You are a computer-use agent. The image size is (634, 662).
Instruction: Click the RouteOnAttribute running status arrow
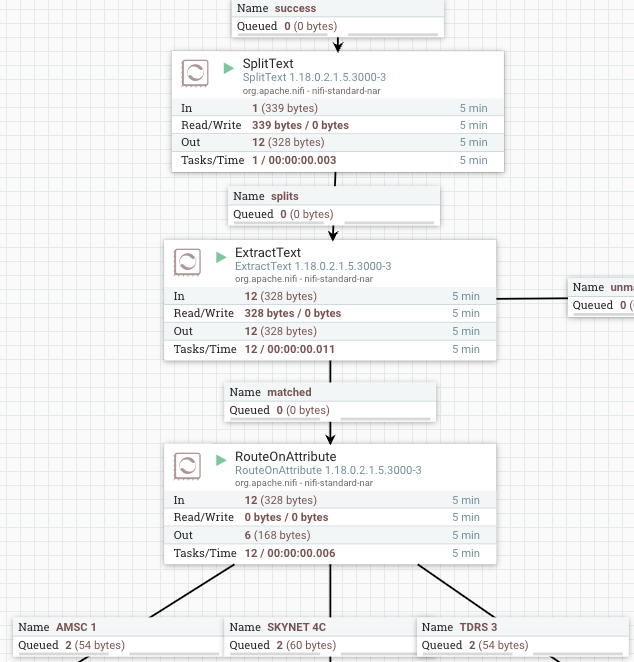(x=221, y=460)
